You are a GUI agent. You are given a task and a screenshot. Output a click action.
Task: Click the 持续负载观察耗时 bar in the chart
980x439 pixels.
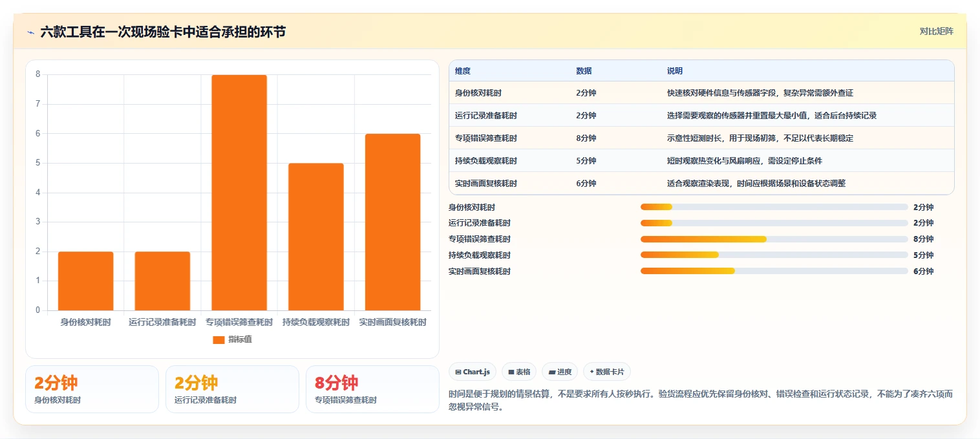316,237
